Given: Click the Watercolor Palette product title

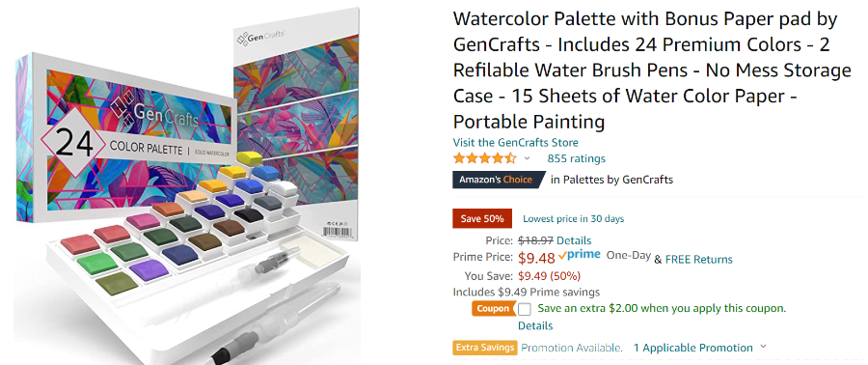Looking at the screenshot, I should coord(652,70).
